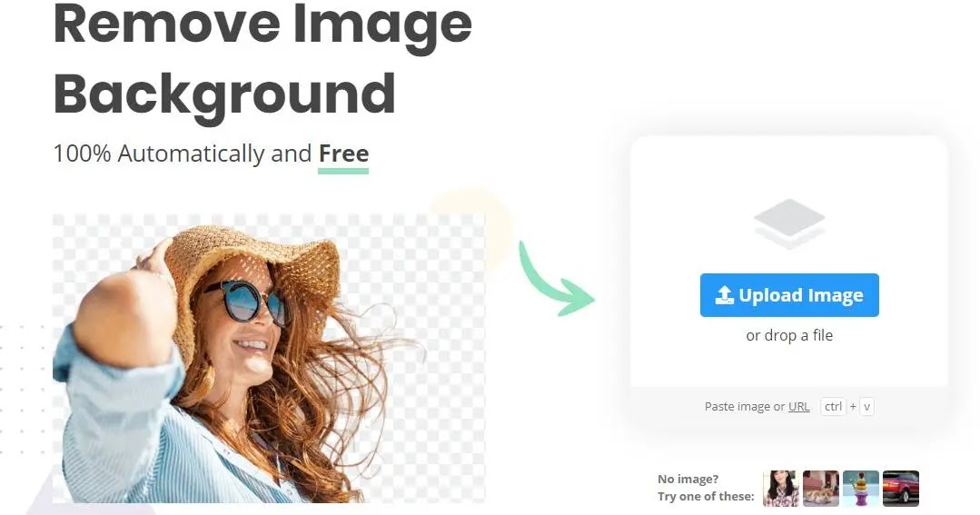Click the 'Paste image or' text
The image size is (980, 515).
point(745,406)
